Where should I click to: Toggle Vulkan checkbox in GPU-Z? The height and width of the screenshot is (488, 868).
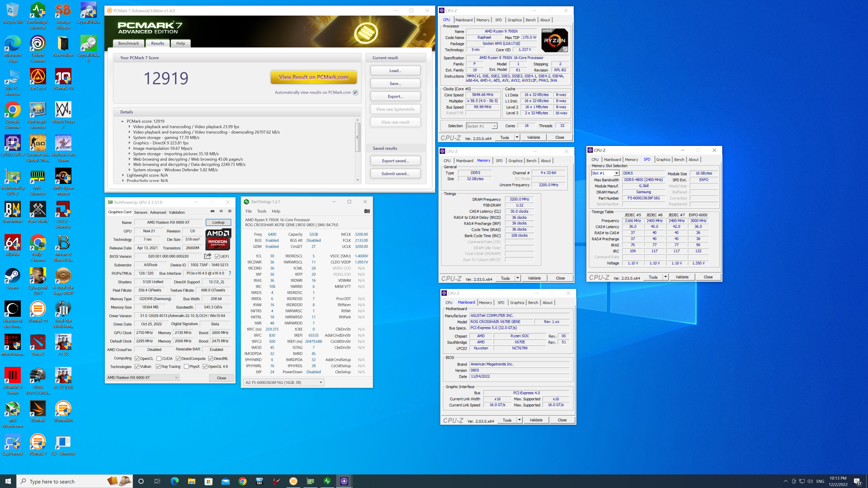137,366
